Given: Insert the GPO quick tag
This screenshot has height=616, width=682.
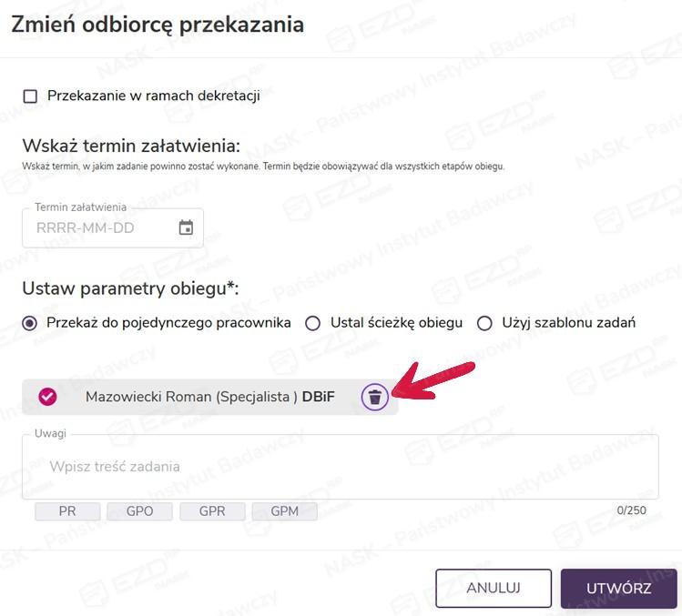Looking at the screenshot, I should (139, 511).
